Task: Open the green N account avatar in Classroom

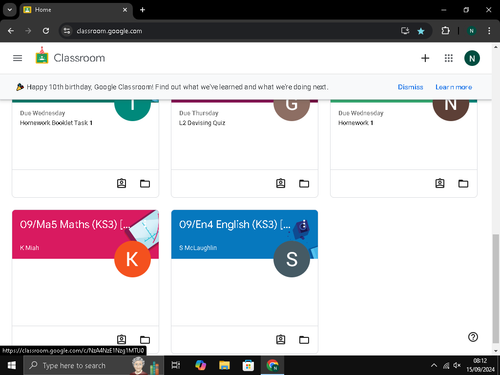Action: coord(472,58)
